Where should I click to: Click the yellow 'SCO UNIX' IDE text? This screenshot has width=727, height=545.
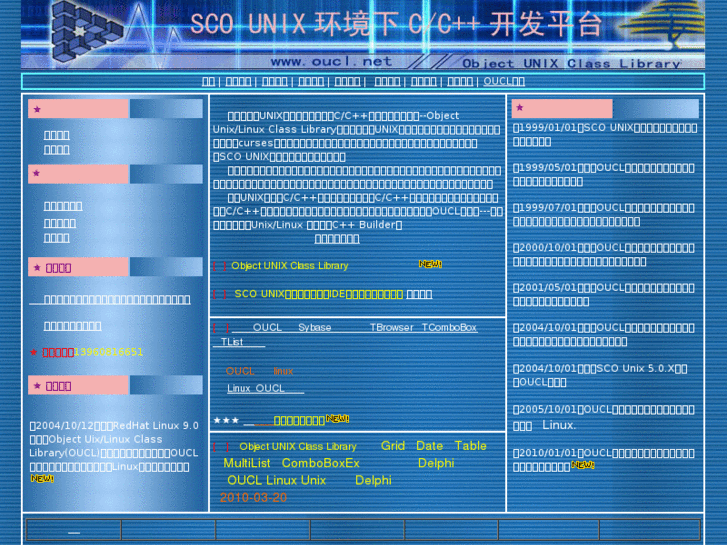319,294
